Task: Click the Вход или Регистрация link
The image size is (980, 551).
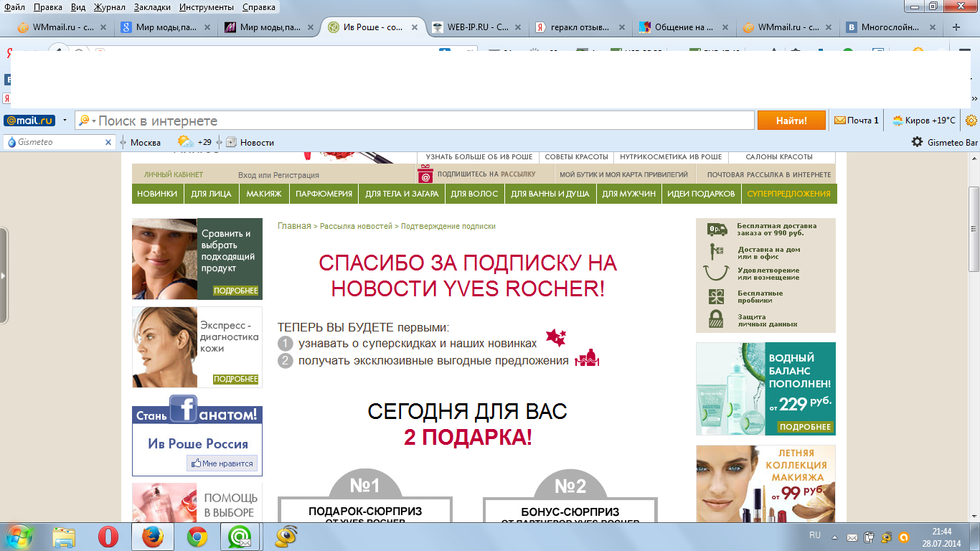Action: click(x=278, y=175)
